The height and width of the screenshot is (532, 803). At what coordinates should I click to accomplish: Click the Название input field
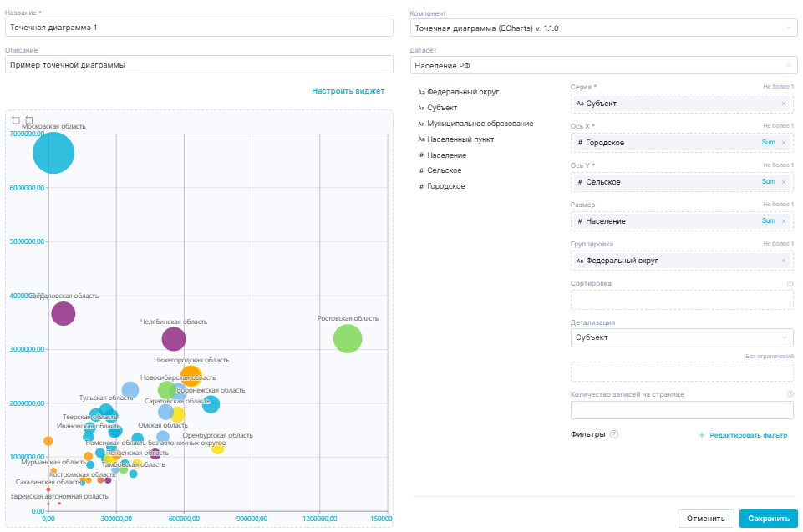(x=199, y=28)
